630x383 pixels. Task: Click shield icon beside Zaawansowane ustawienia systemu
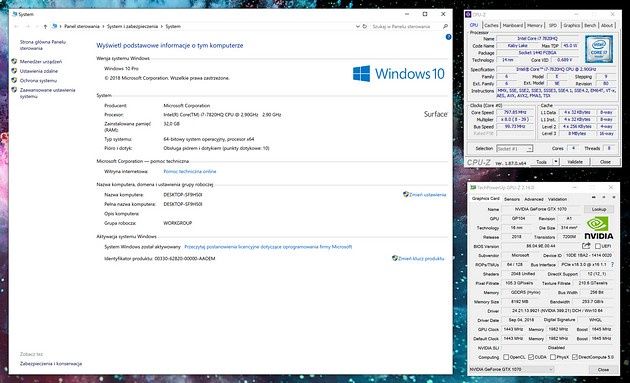point(14,90)
